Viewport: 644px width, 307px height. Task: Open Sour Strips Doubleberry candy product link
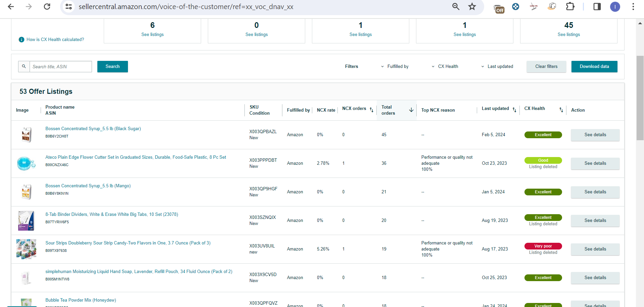point(128,243)
